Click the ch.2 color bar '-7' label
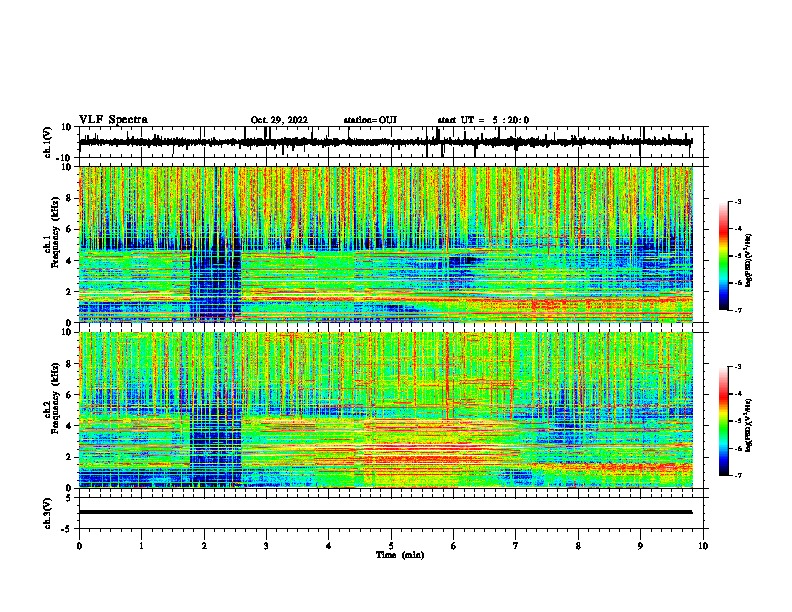The image size is (792, 612). pyautogui.click(x=738, y=475)
